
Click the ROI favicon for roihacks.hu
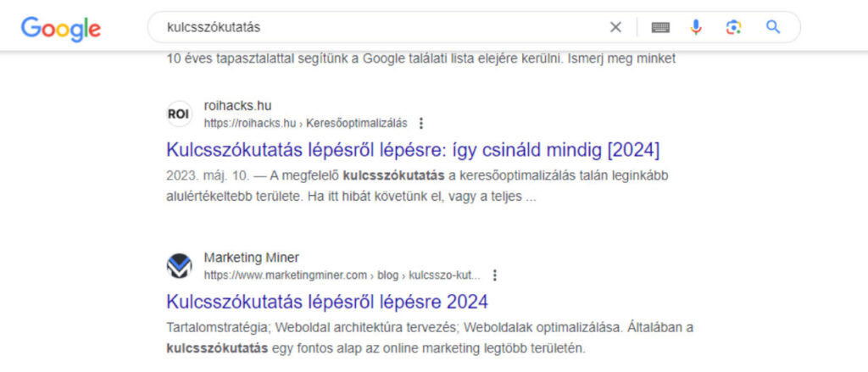point(179,114)
